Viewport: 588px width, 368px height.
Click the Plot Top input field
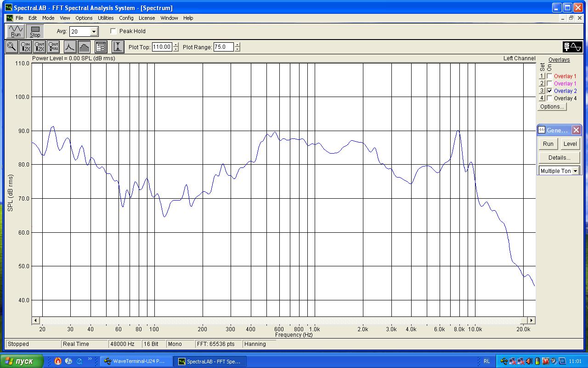point(162,47)
